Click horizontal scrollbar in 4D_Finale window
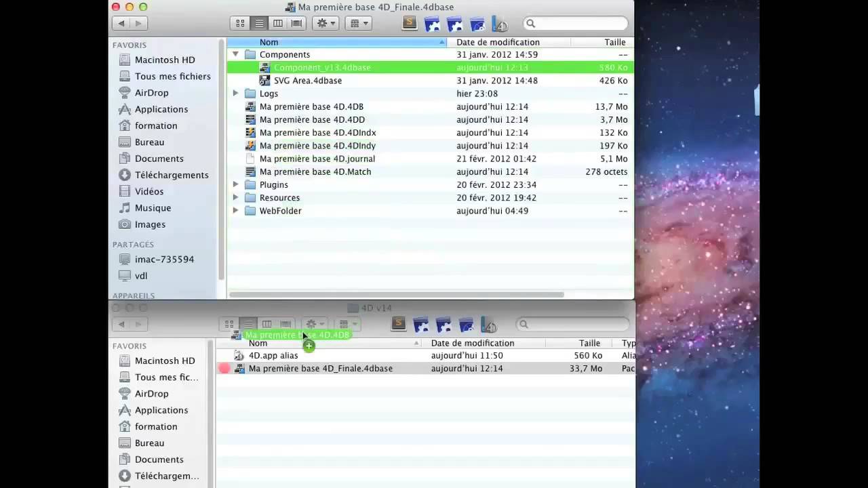 (396, 294)
